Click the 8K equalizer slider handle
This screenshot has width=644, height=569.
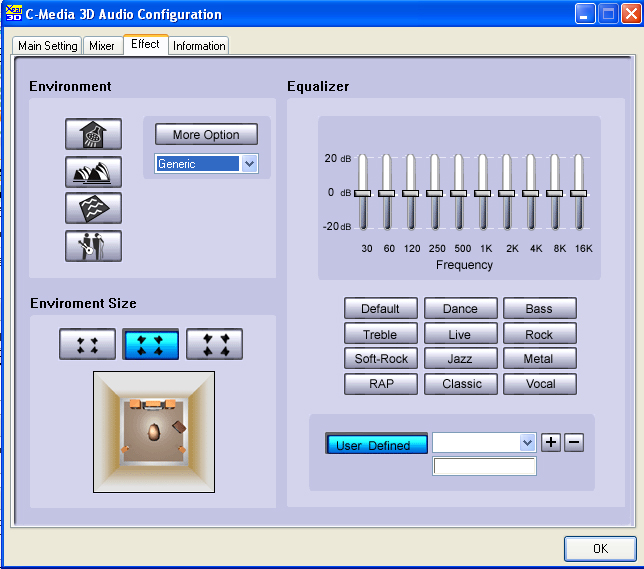click(x=554, y=193)
